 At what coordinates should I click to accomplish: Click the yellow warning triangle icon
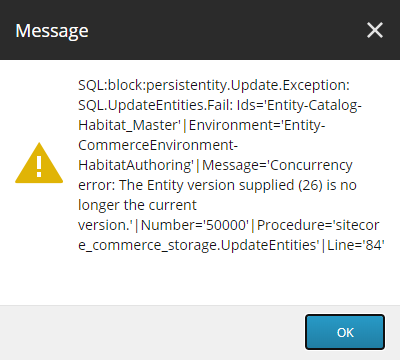tap(39, 163)
